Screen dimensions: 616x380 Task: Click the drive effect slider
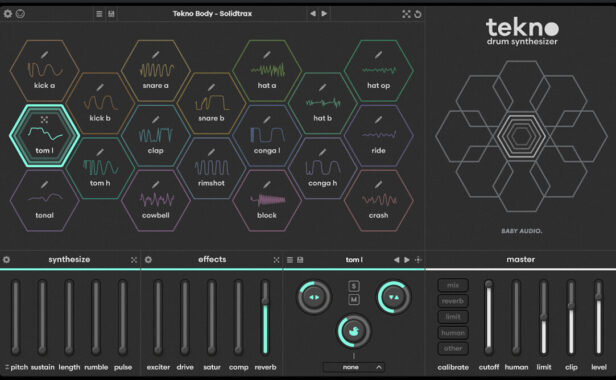tap(185, 317)
